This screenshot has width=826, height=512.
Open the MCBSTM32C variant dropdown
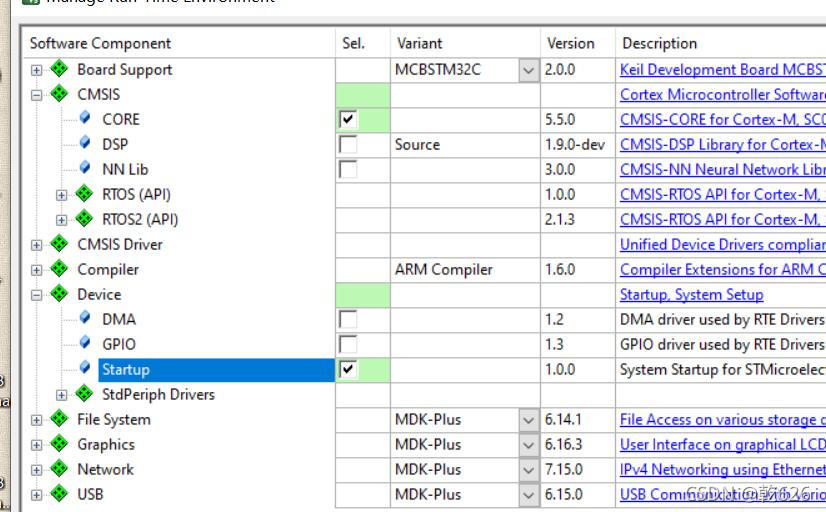(529, 70)
